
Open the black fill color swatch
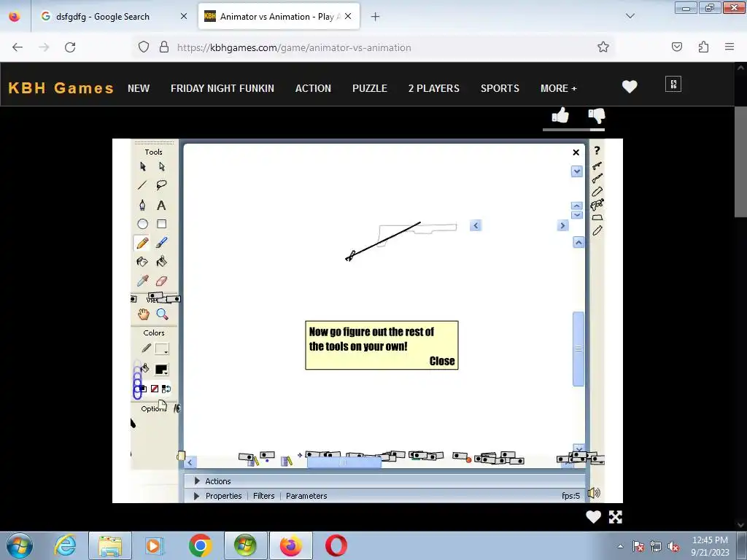(161, 370)
